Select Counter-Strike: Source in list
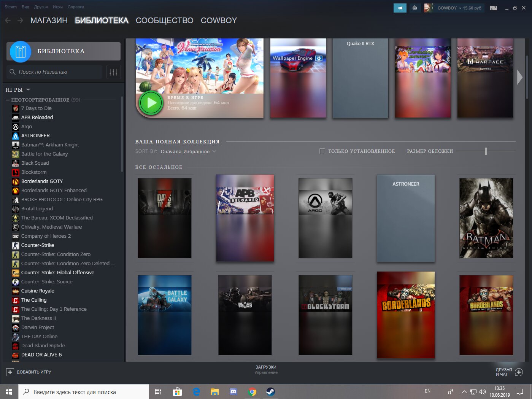Viewport: 532px width, 399px height. click(47, 282)
